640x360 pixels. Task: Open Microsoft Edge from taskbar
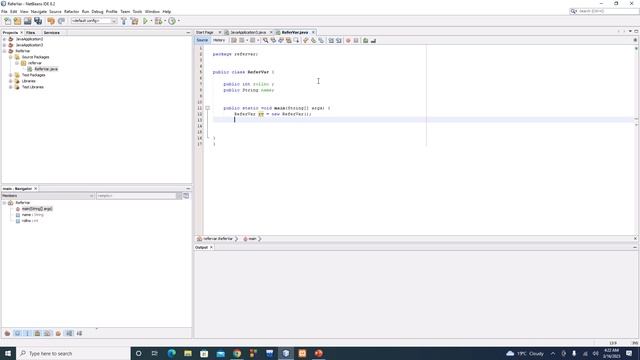coord(171,353)
